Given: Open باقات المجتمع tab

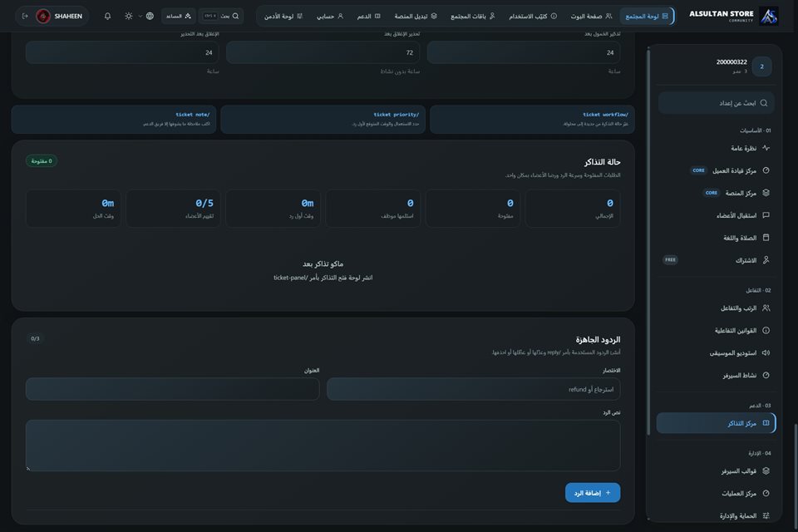Looking at the screenshot, I should coord(472,17).
